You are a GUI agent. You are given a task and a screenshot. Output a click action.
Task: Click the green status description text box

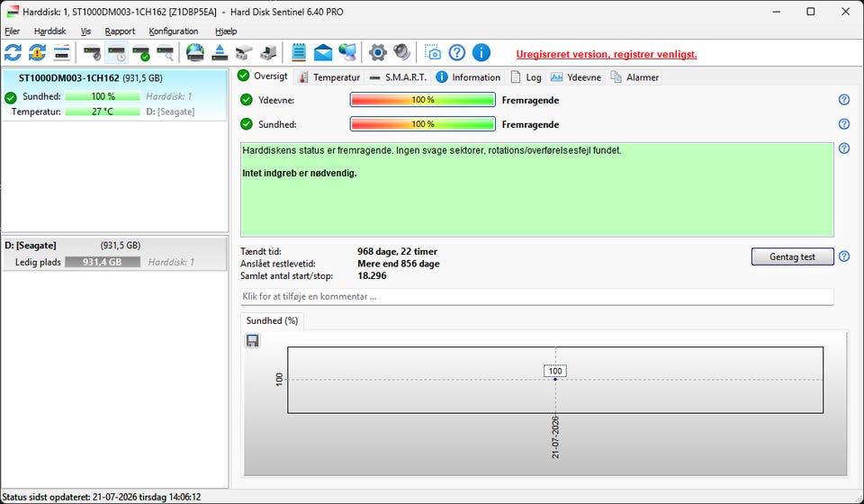click(537, 190)
